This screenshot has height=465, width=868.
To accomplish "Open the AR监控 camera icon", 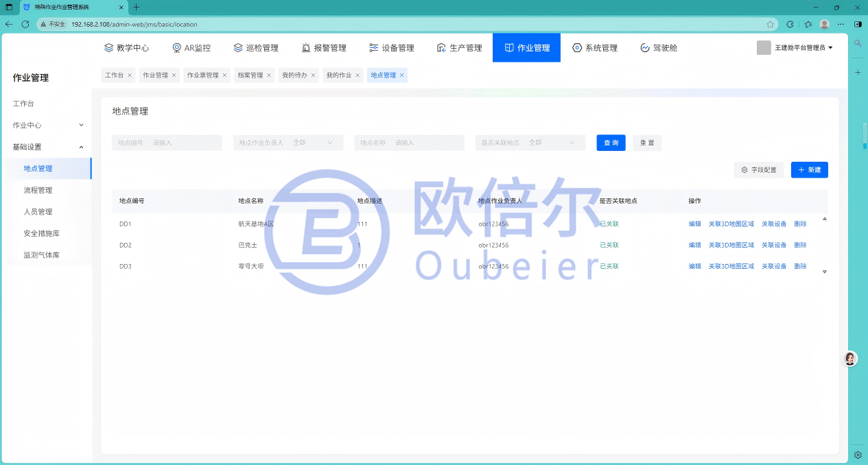I will click(176, 48).
